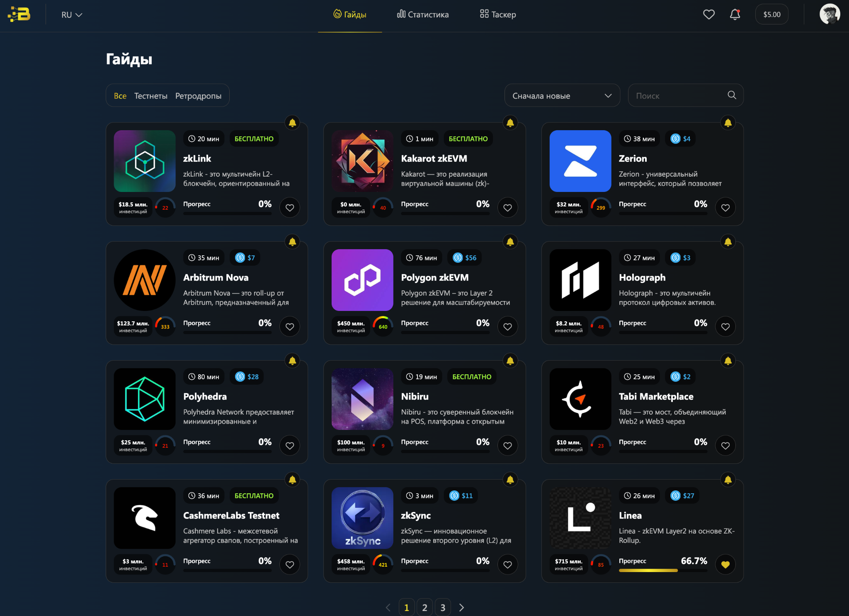Click the Linea progress bar
Viewport: 849px width, 616px height.
[x=662, y=570]
